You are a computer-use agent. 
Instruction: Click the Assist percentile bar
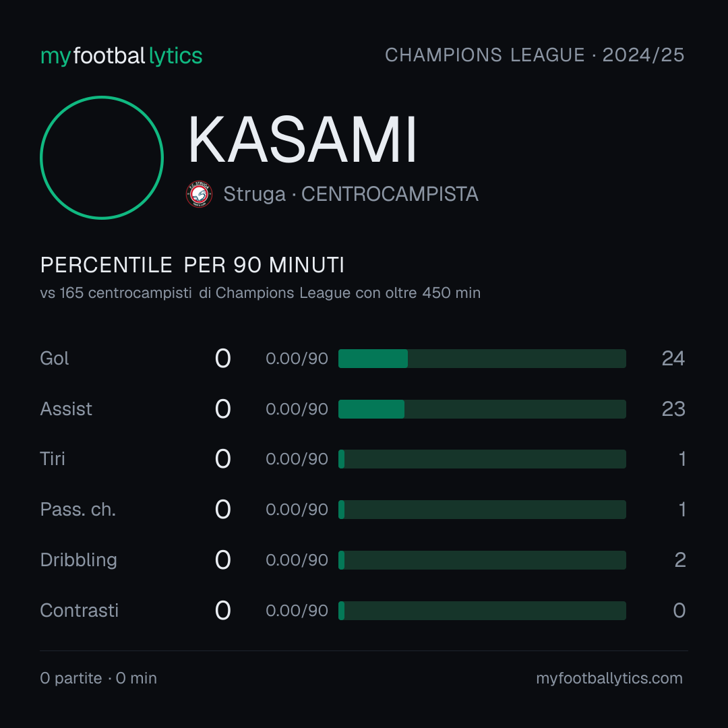tap(482, 409)
